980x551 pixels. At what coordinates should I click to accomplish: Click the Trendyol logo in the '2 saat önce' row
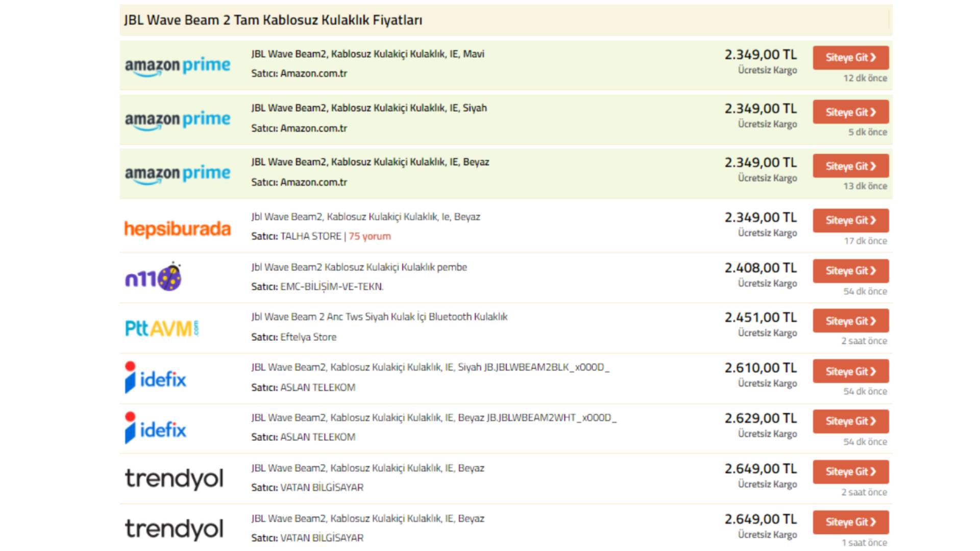tap(175, 479)
